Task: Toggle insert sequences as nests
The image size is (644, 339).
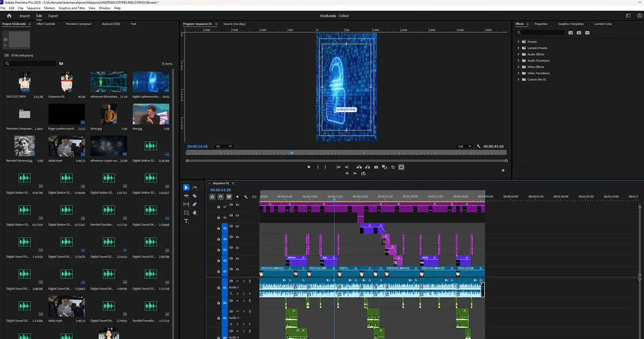Action: 212,197
